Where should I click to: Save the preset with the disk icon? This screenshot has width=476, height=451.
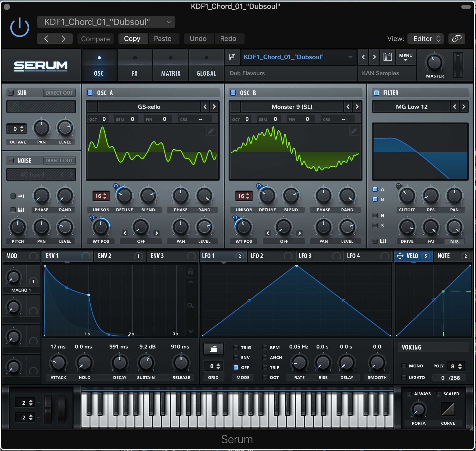click(x=232, y=57)
